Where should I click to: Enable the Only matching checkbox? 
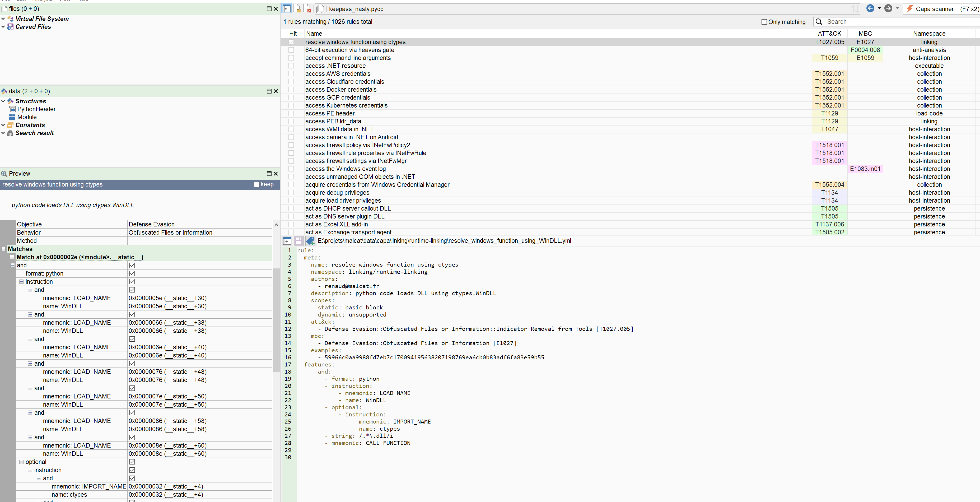tap(764, 22)
